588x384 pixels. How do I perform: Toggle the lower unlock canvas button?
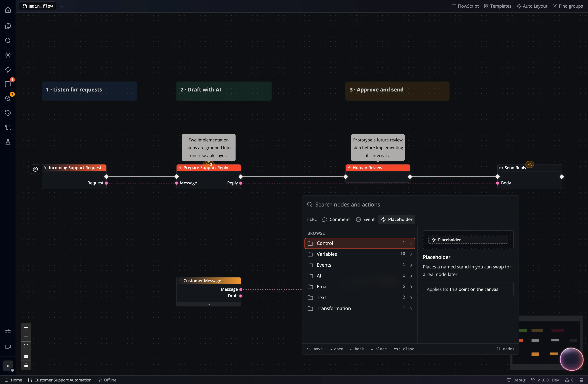tap(26, 365)
